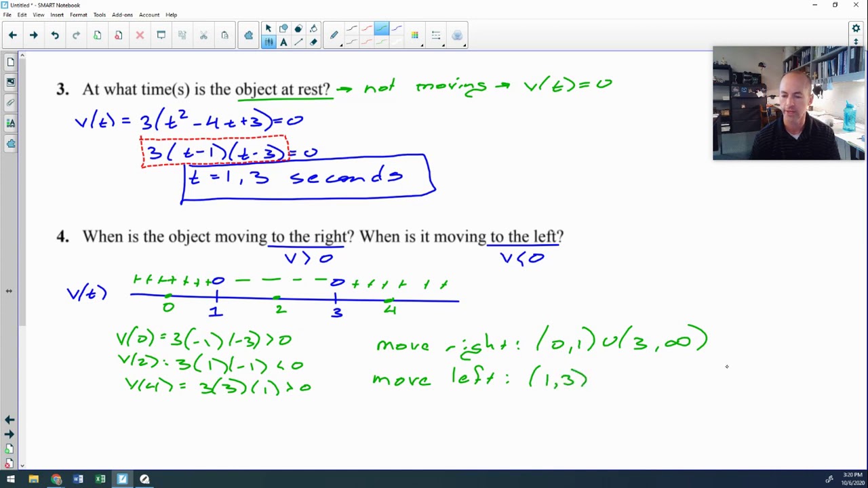This screenshot has height=488, width=868.
Task: Click the clone page toolbar icon
Action: [x=182, y=35]
